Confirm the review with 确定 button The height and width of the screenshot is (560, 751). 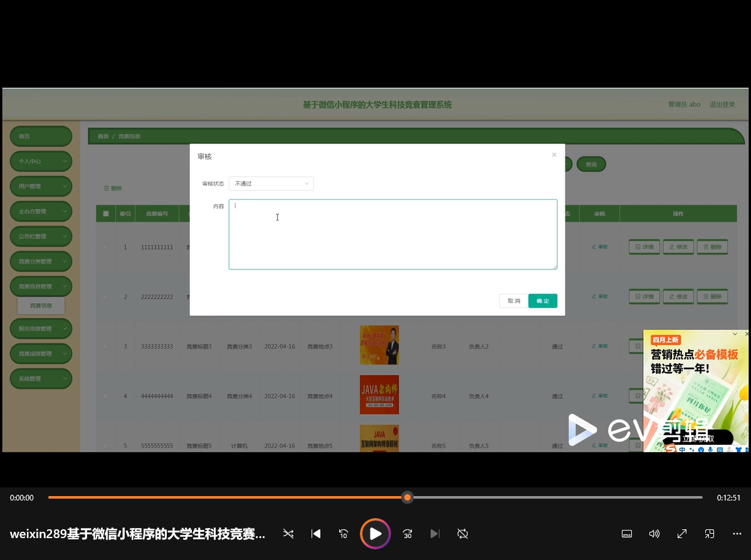tap(543, 301)
